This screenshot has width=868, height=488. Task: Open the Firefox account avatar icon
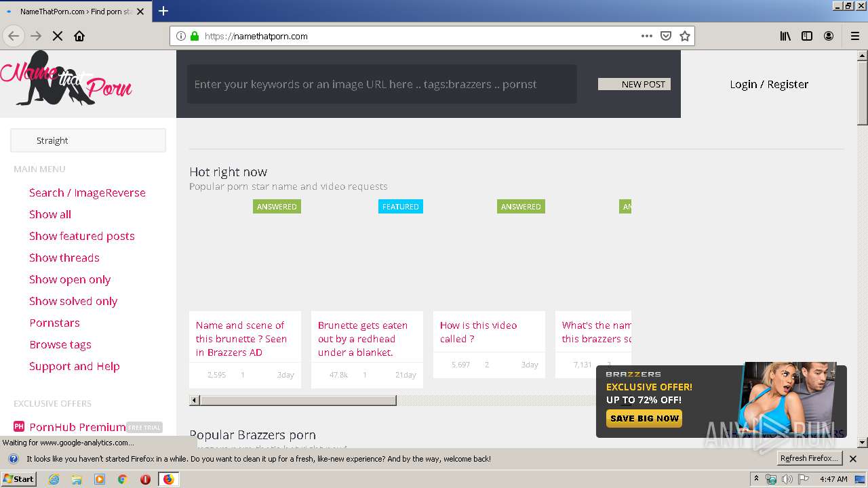pyautogui.click(x=829, y=36)
